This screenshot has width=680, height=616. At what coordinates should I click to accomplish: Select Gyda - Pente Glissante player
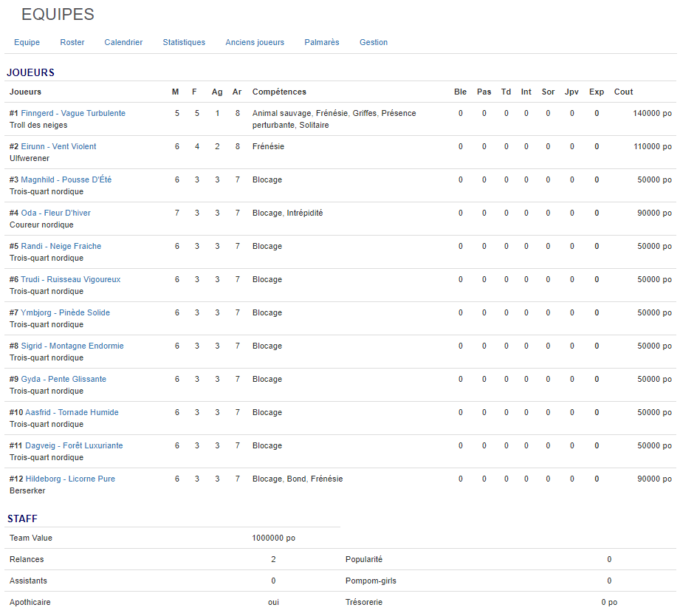[63, 379]
